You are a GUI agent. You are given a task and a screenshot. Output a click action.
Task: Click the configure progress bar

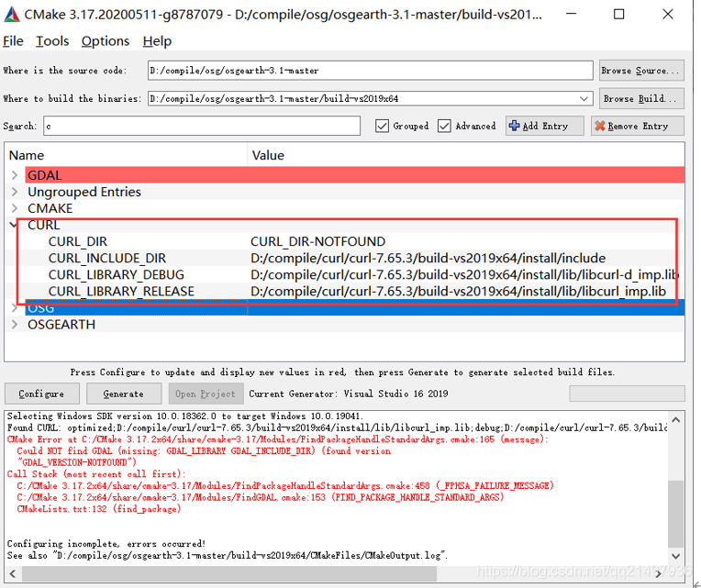click(x=627, y=394)
